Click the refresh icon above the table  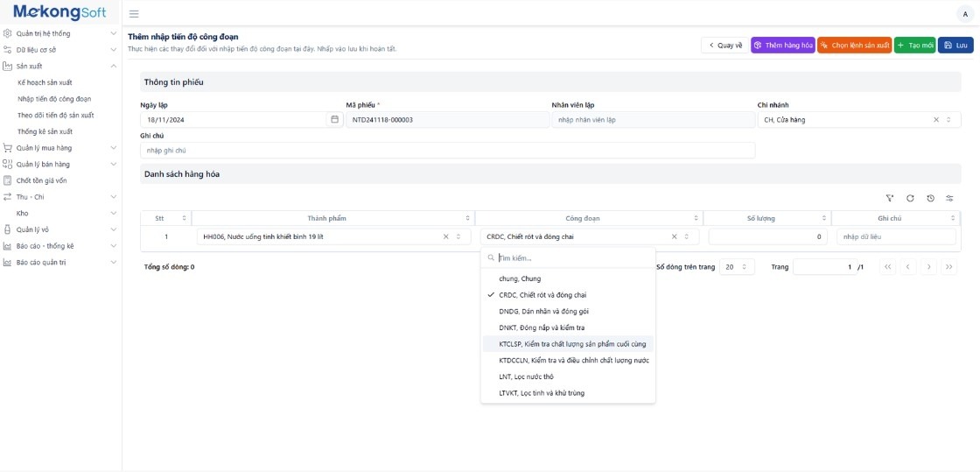pos(910,198)
